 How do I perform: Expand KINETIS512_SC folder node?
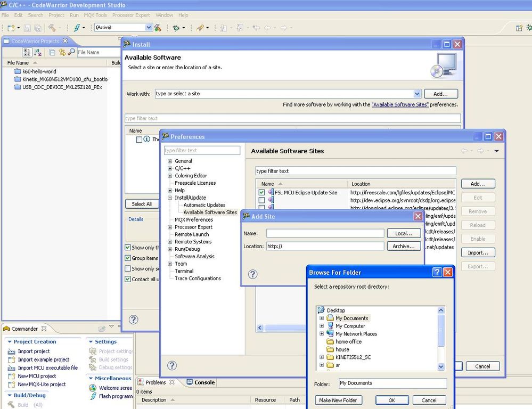tap(322, 357)
